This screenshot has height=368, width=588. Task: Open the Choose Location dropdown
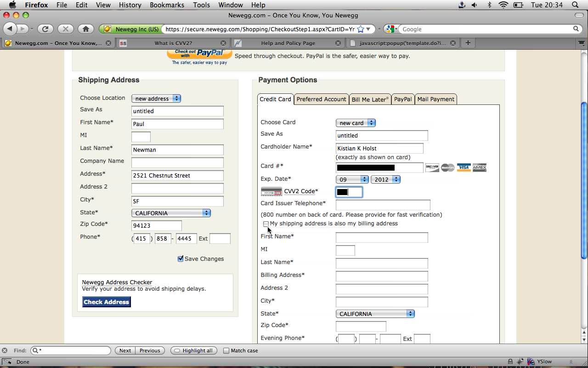click(156, 98)
